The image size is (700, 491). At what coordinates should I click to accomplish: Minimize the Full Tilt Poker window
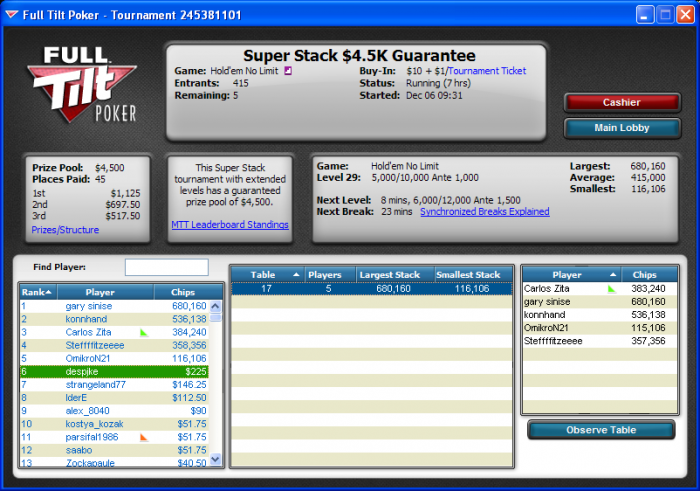point(645,15)
